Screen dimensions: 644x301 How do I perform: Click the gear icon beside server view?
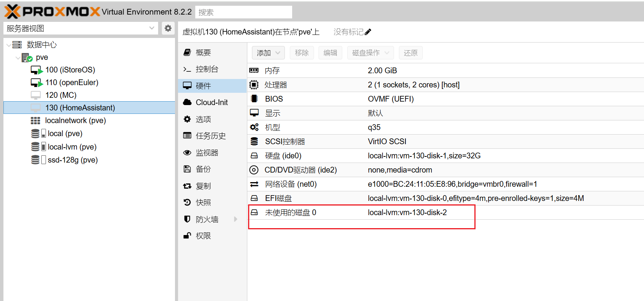click(x=168, y=28)
